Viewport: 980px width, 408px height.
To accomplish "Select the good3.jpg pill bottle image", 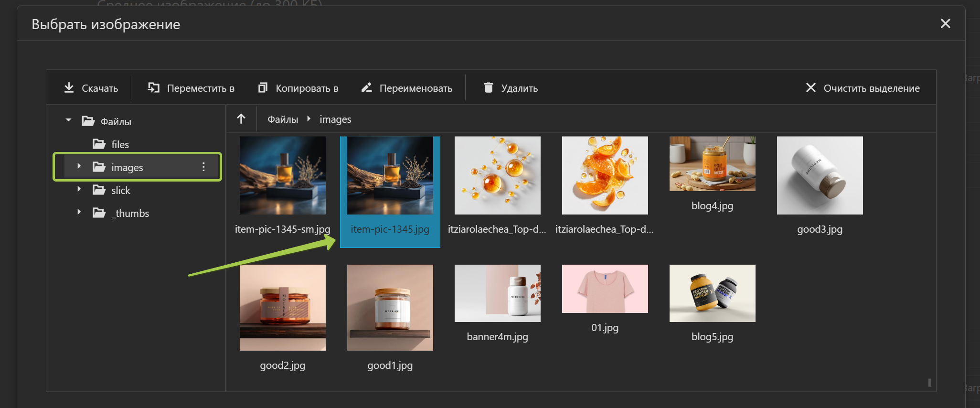I will tap(820, 176).
